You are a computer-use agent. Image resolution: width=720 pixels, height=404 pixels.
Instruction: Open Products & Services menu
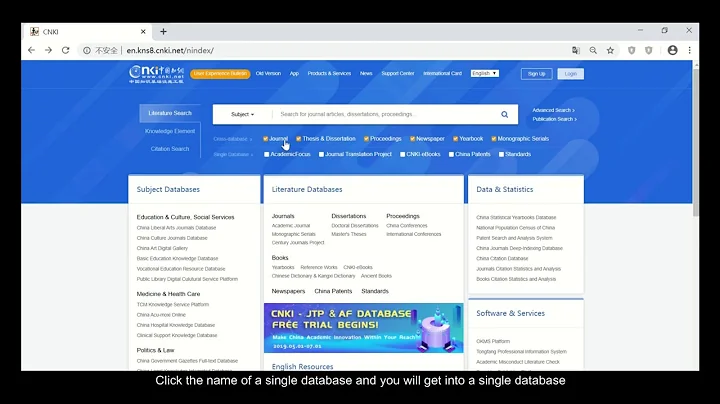329,73
